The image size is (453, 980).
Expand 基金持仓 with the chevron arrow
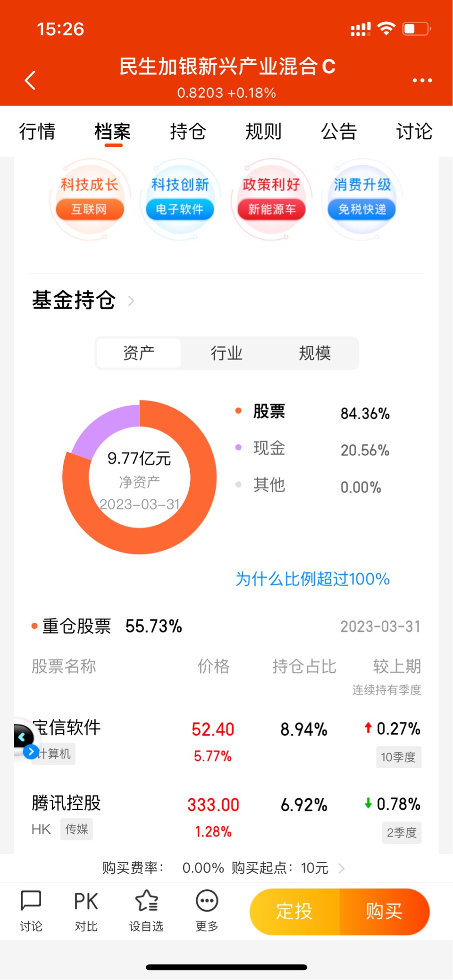coord(131,301)
